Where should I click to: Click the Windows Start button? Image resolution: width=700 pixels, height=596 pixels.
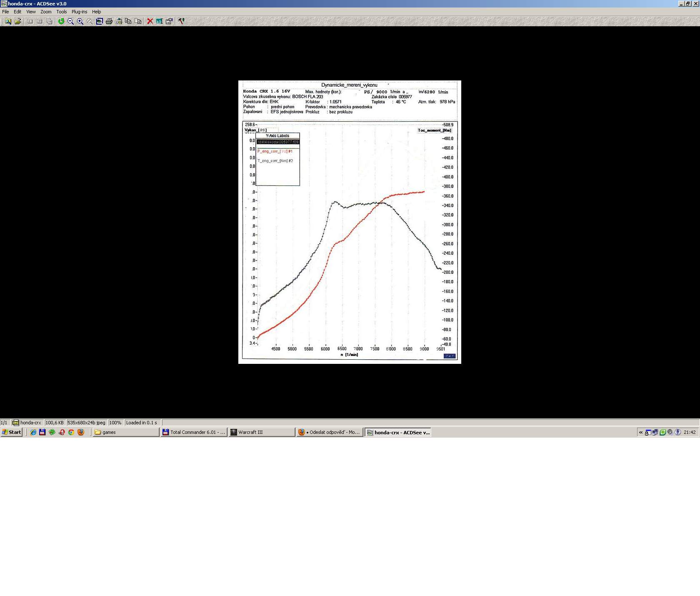11,432
